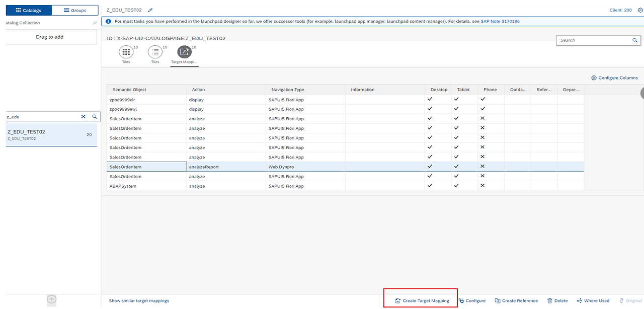Click the add catalog plus icon
Viewport: 644px width, 309px height.
click(51, 299)
